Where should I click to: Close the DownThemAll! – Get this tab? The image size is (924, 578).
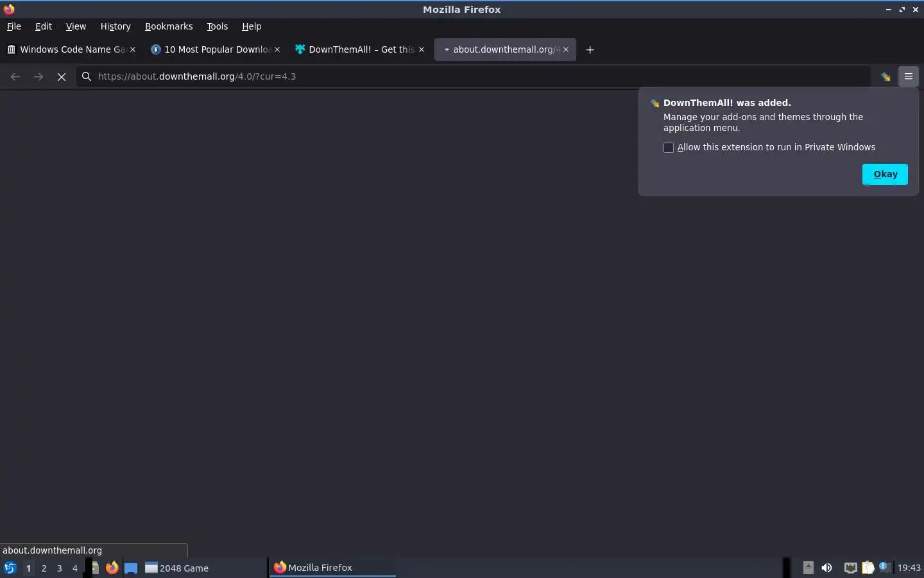tap(422, 49)
